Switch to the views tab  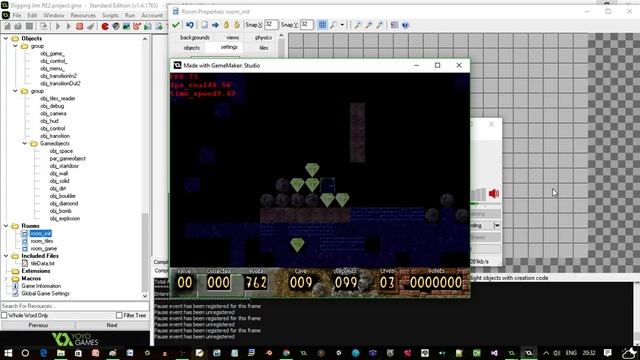pyautogui.click(x=233, y=37)
